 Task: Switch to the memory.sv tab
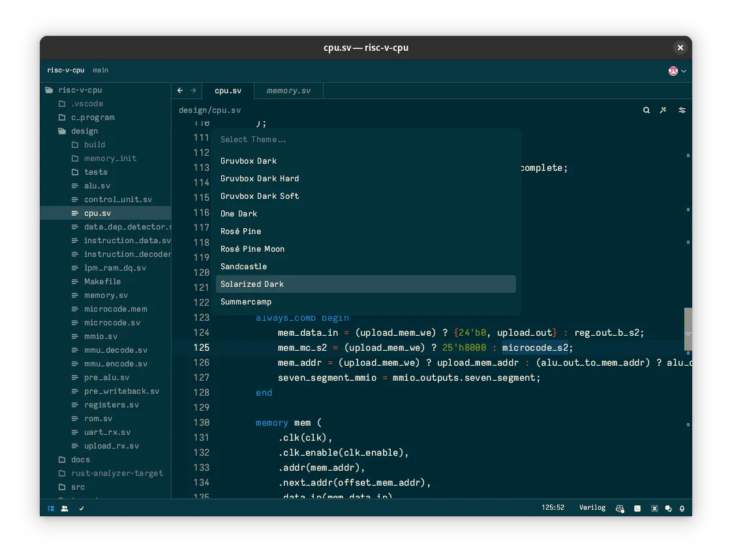click(x=288, y=91)
